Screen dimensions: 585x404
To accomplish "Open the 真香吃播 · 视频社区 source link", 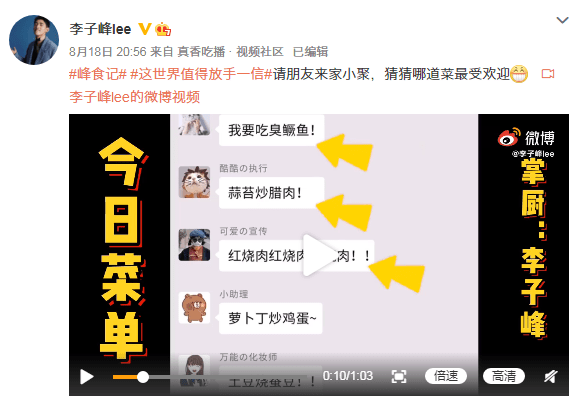I will pos(231,51).
